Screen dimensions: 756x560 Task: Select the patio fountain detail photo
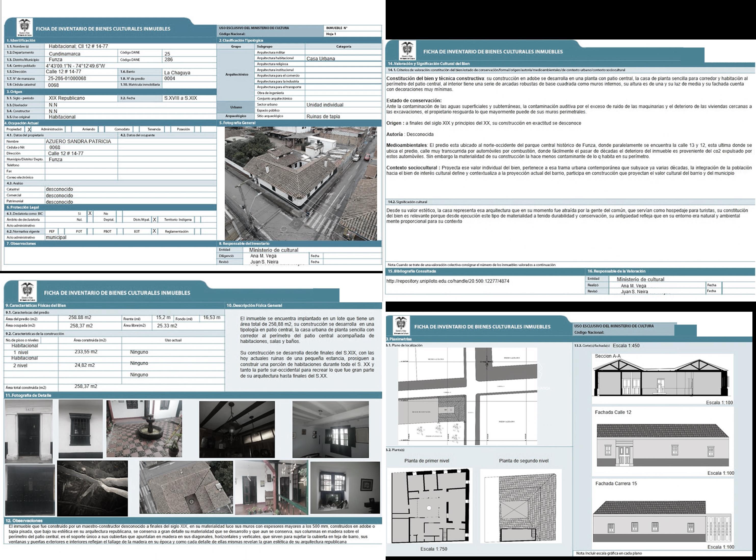[144, 428]
